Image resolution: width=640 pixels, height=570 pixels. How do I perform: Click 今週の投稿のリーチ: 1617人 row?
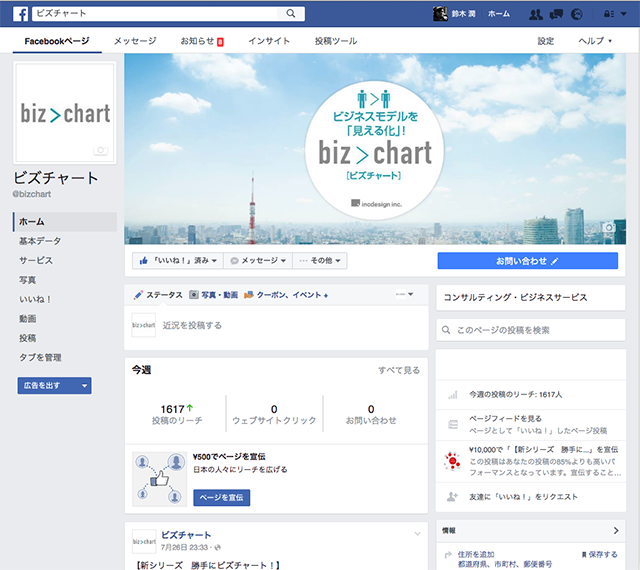tap(531, 394)
